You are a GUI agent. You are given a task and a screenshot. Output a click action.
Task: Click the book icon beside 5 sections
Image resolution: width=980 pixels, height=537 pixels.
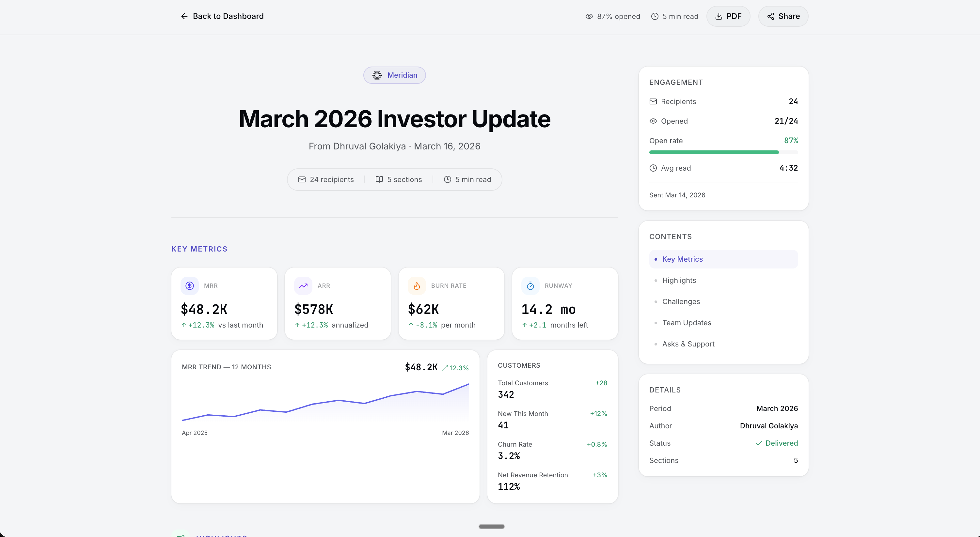point(379,179)
